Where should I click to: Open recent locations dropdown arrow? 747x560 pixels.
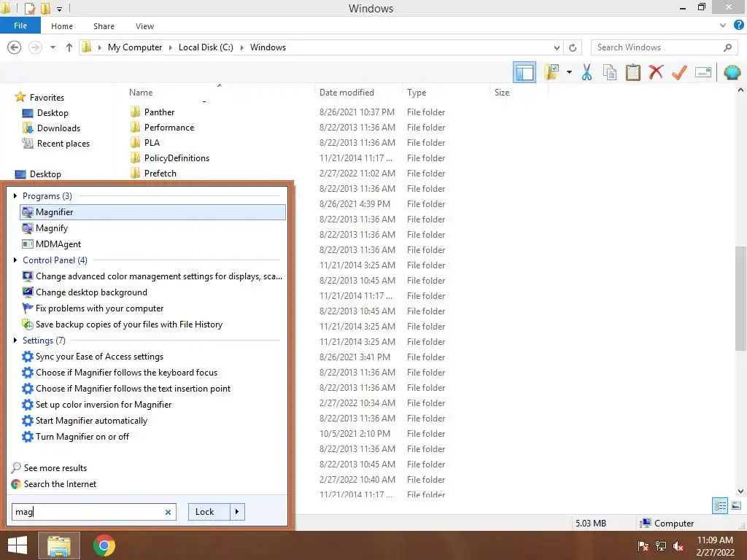(53, 47)
